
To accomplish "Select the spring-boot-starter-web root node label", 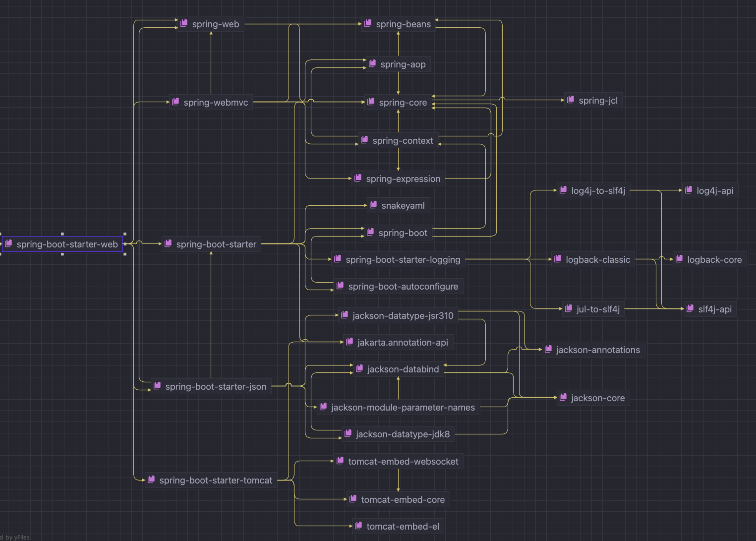I will coord(67,244).
